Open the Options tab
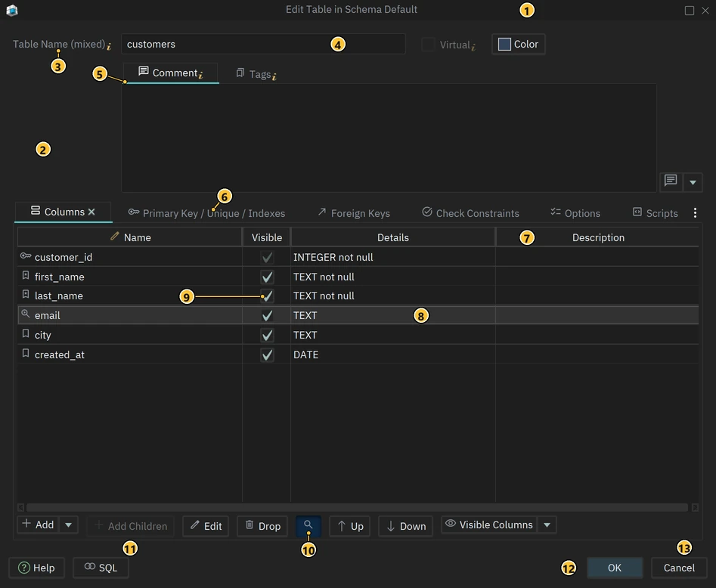 point(575,213)
